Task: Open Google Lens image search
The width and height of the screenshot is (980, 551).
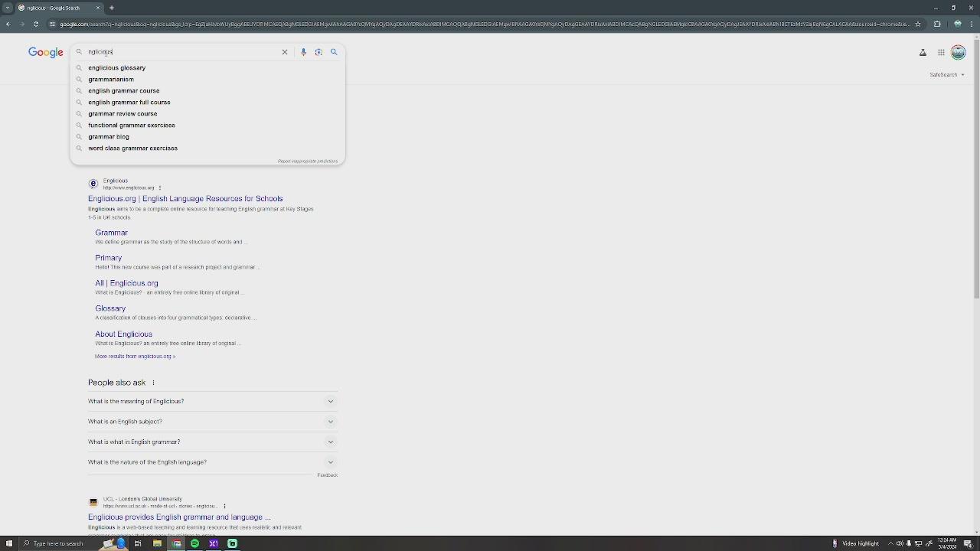Action: (x=318, y=52)
